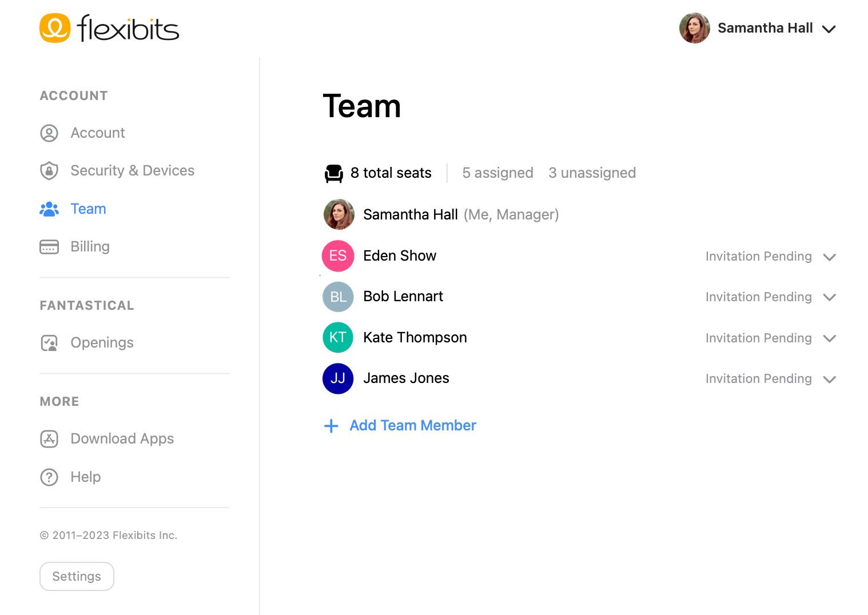868x615 pixels.
Task: Click the Openings calendar icon
Action: 49,343
